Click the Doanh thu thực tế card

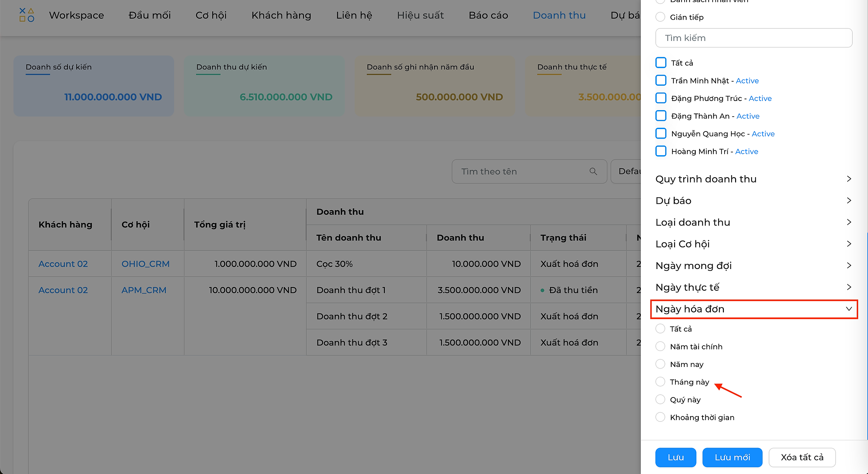click(x=583, y=86)
